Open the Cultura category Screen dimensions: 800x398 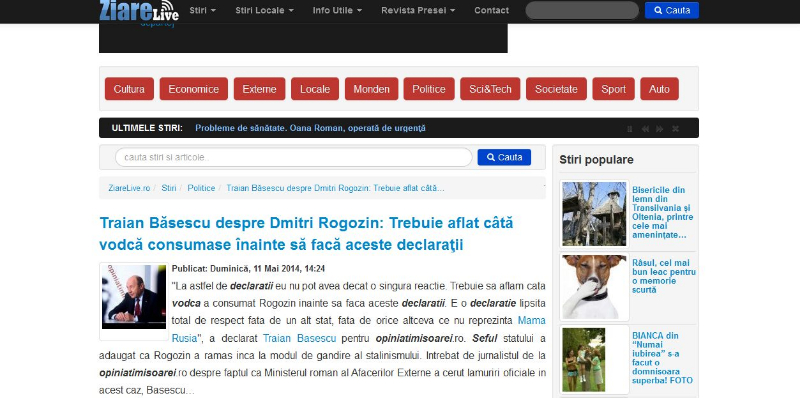[x=129, y=89]
